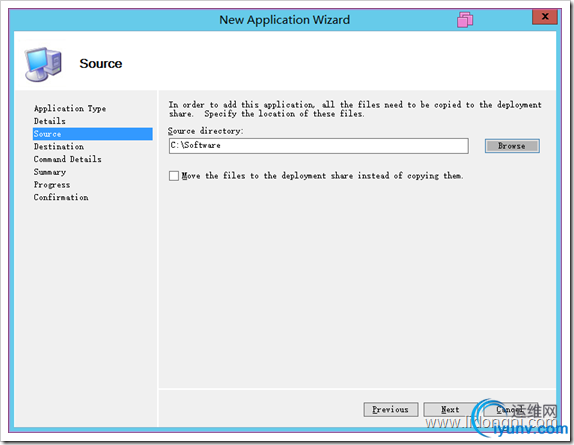
Task: Click the pink windows icon in title bar
Action: coord(465,19)
